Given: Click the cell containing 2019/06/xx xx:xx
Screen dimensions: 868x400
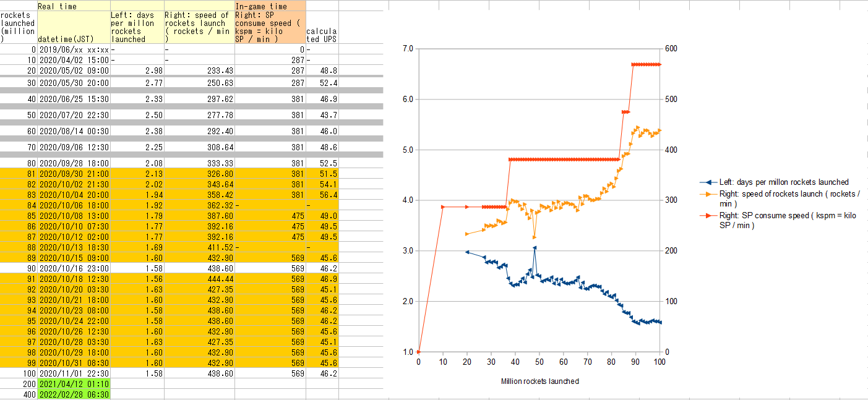Looking at the screenshot, I should point(74,49).
